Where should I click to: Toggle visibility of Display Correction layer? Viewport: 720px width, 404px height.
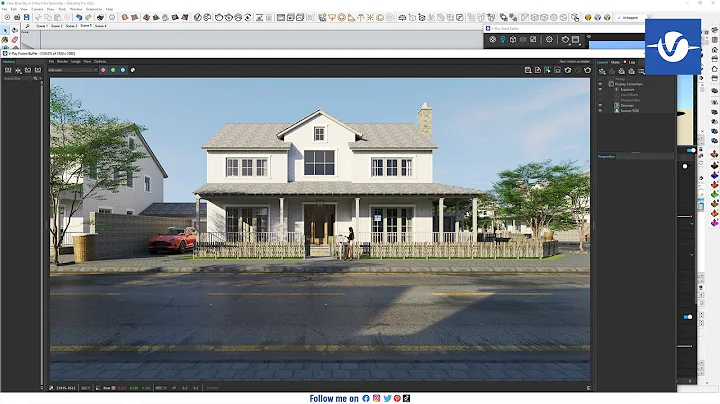[x=600, y=84]
